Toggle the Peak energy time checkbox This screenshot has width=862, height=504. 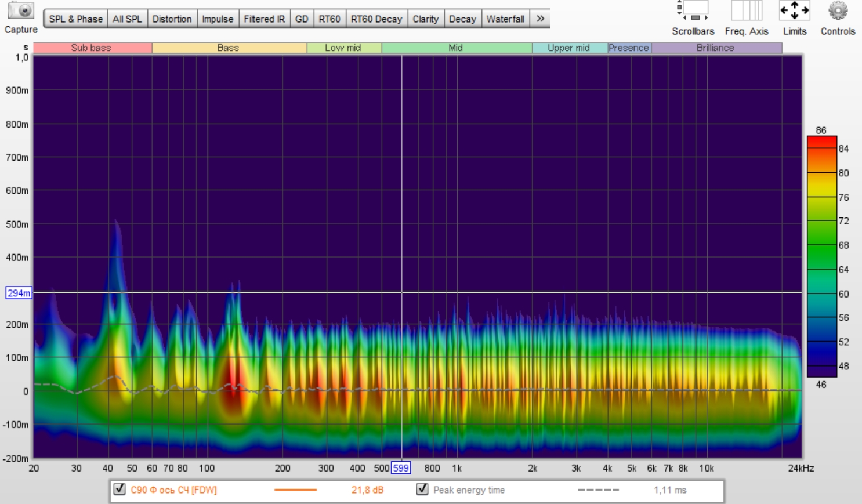(422, 490)
